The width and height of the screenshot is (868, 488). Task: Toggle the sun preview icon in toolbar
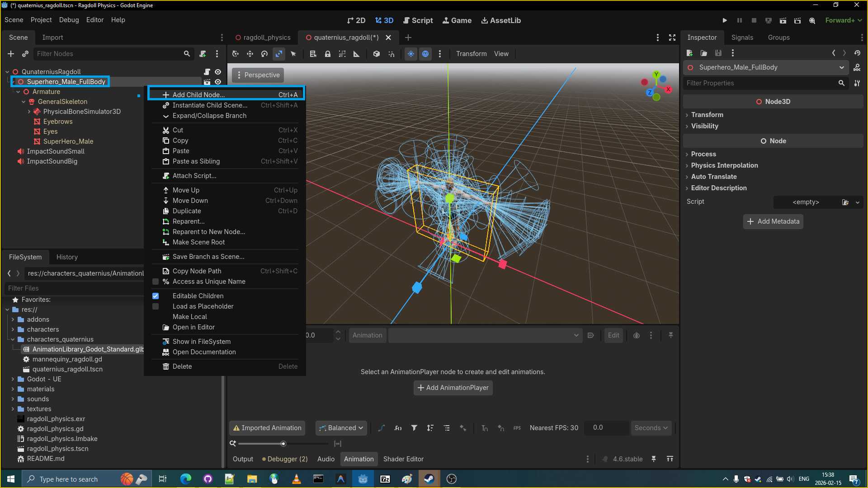click(x=411, y=54)
